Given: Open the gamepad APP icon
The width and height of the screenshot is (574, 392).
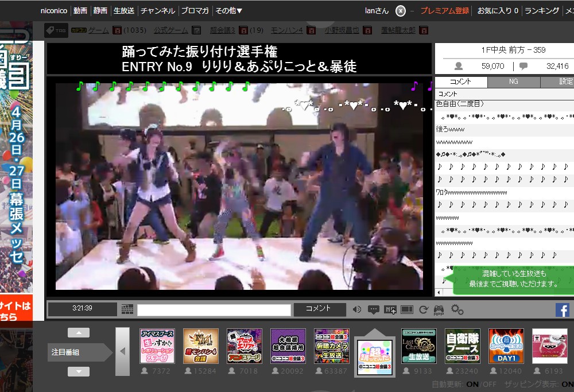Looking at the screenshot, I should (x=439, y=310).
